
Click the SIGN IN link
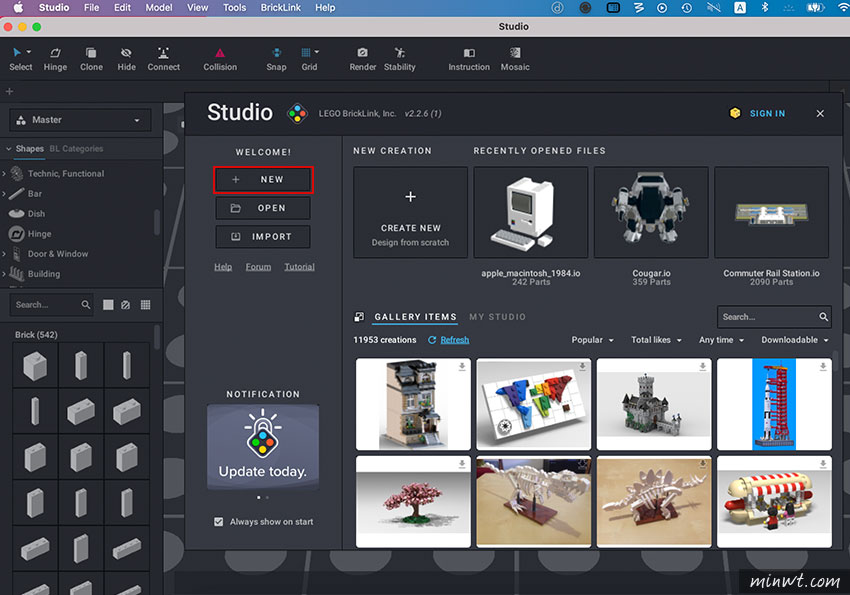click(x=767, y=113)
